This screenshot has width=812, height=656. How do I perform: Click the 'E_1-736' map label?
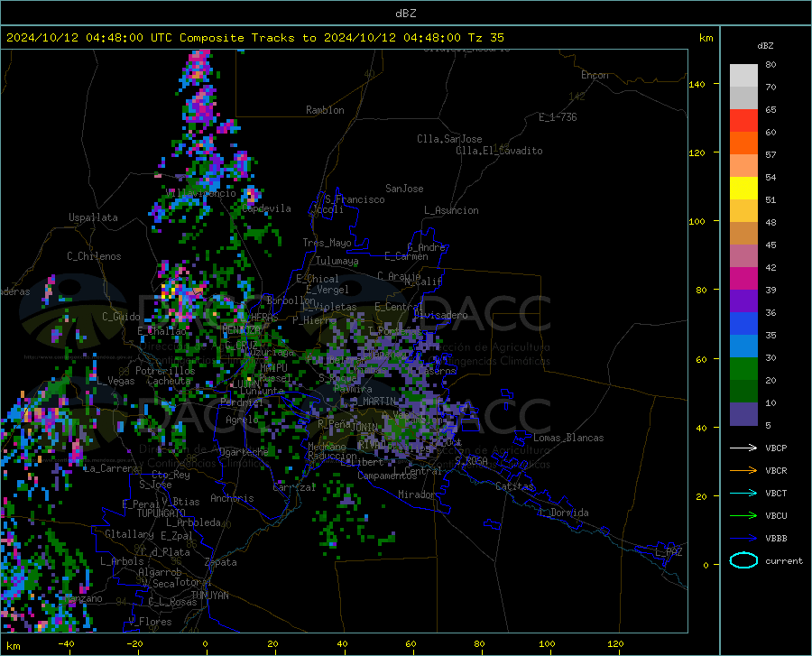[558, 117]
